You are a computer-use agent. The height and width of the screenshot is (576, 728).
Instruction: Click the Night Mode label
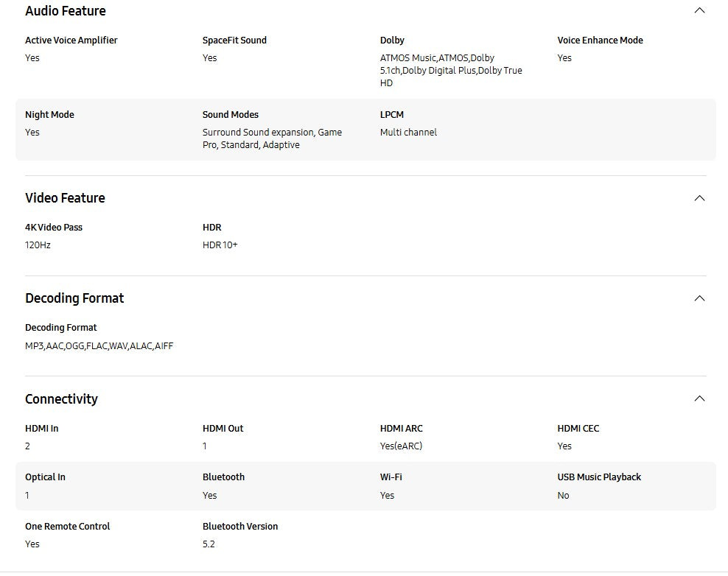coord(49,115)
